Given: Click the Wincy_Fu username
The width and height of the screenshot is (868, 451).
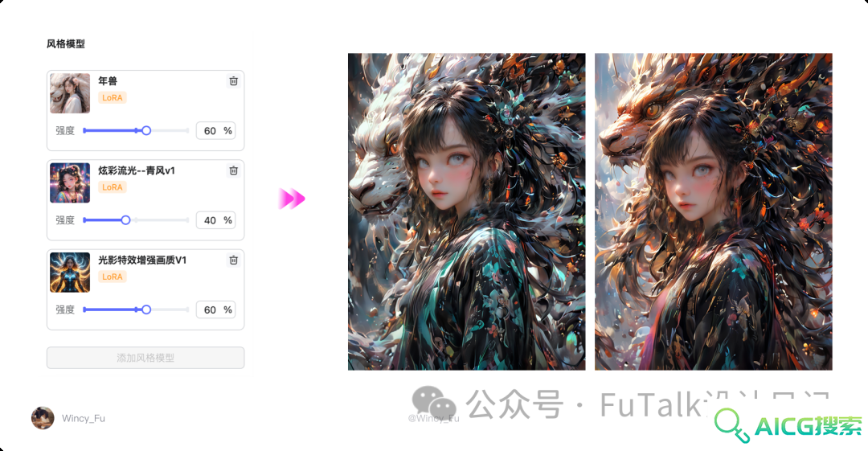Looking at the screenshot, I should [84, 418].
